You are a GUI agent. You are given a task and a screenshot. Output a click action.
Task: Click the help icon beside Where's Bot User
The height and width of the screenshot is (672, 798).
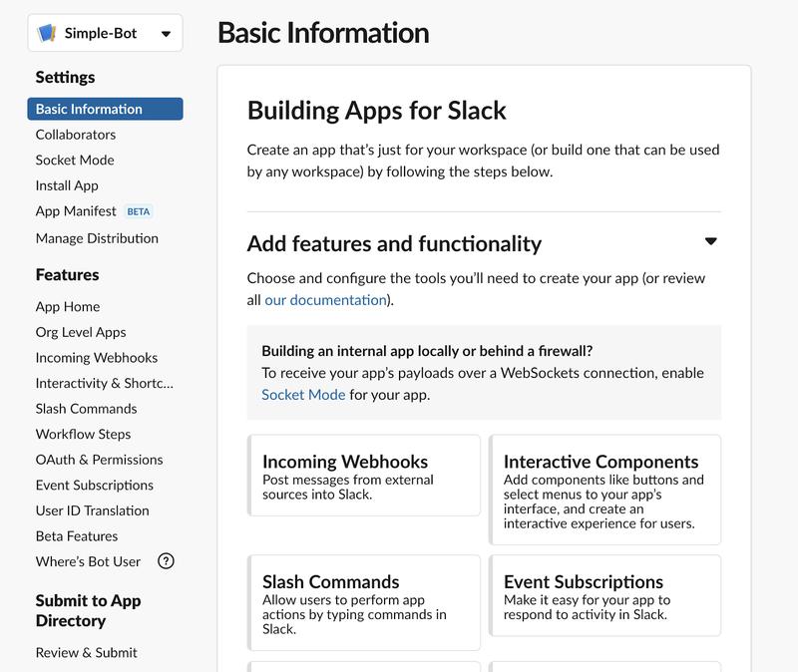click(x=166, y=561)
